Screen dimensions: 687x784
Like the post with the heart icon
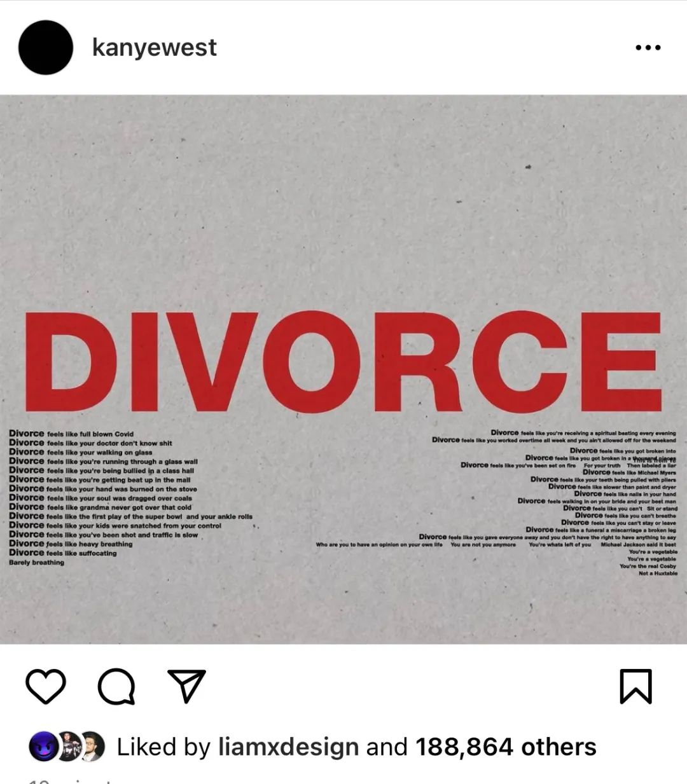[46, 686]
